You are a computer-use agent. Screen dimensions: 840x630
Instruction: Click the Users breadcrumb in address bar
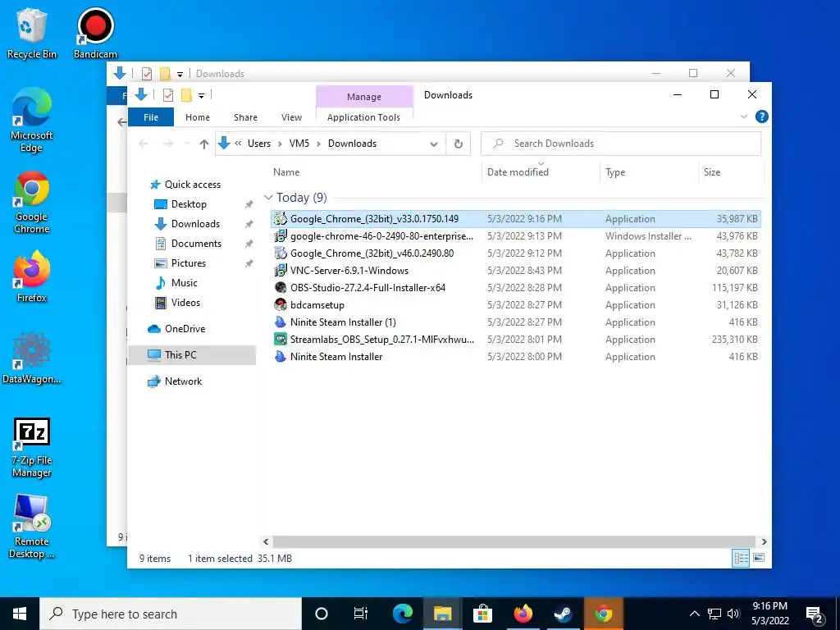pyautogui.click(x=259, y=144)
